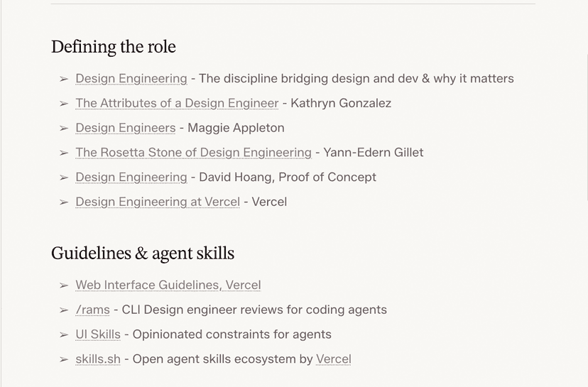The height and width of the screenshot is (387, 588).
Task: Click the arrow bullet beside the Rosetta Stone entry
Action: 64,153
